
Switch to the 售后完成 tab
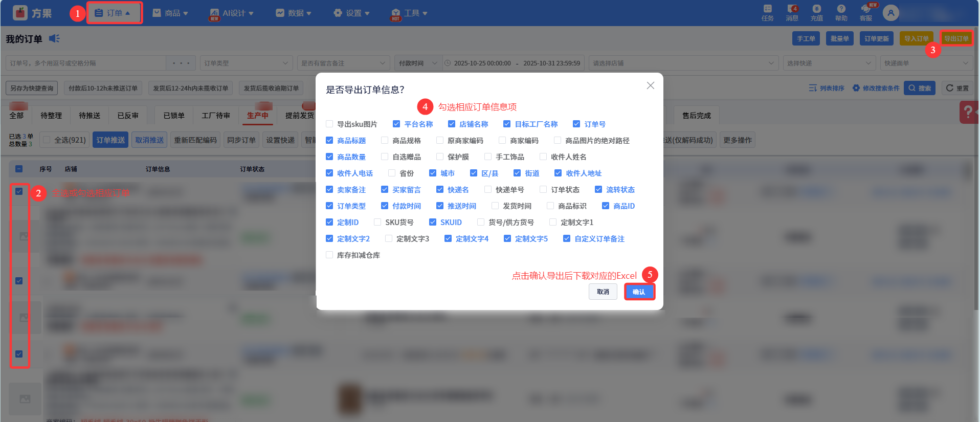pos(697,116)
